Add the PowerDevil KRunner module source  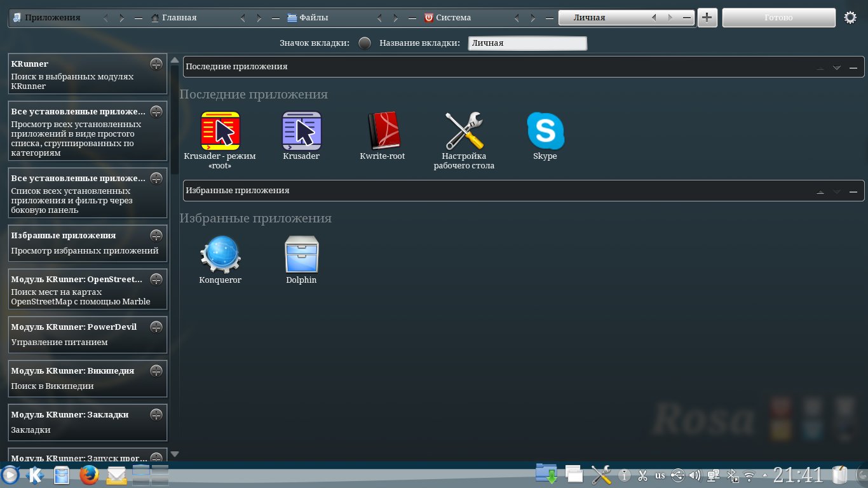[x=156, y=327]
